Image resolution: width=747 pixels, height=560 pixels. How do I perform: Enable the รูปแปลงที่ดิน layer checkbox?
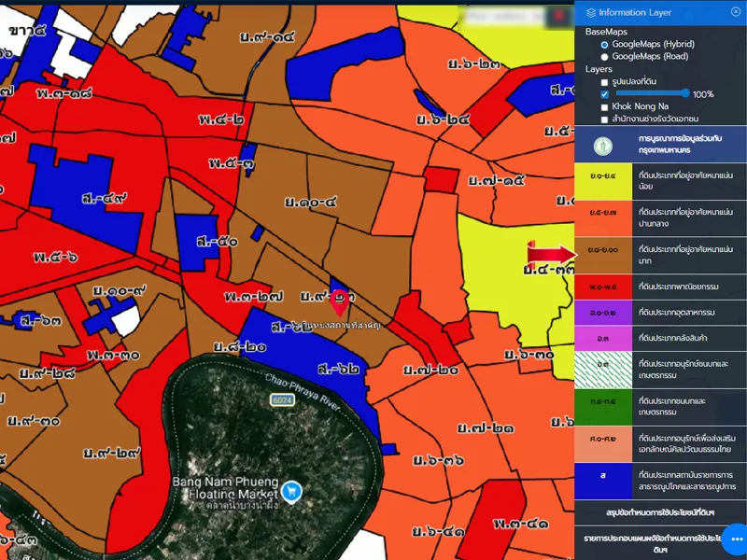click(604, 82)
